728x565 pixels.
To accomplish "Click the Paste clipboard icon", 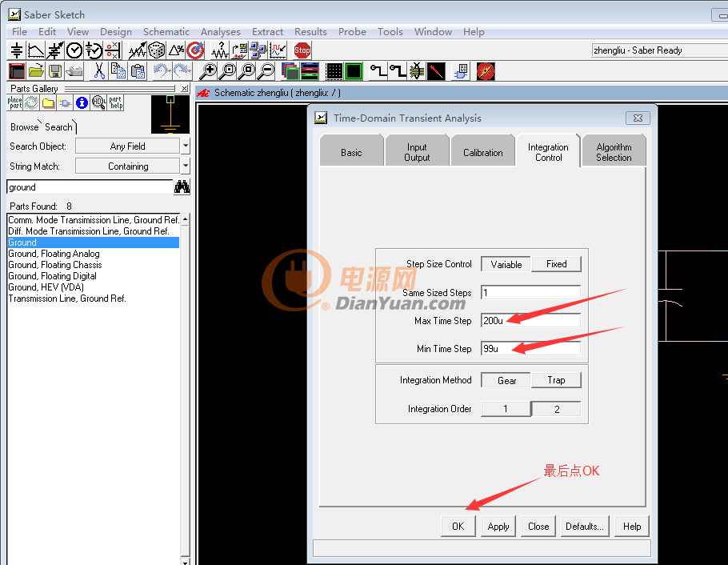I will pyautogui.click(x=138, y=71).
